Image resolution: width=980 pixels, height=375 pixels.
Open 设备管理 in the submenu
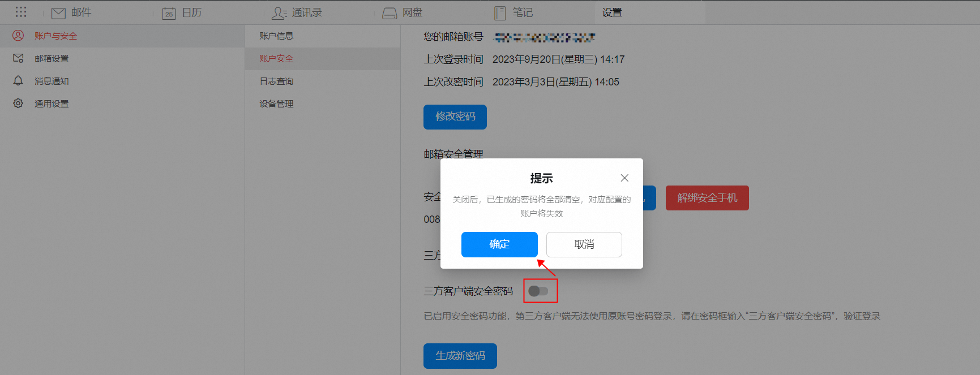(x=276, y=104)
